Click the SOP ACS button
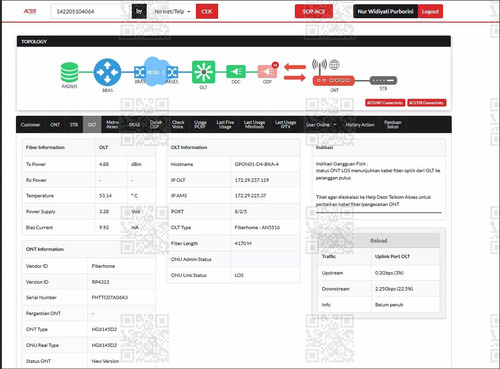This screenshot has width=500, height=369. pyautogui.click(x=314, y=11)
